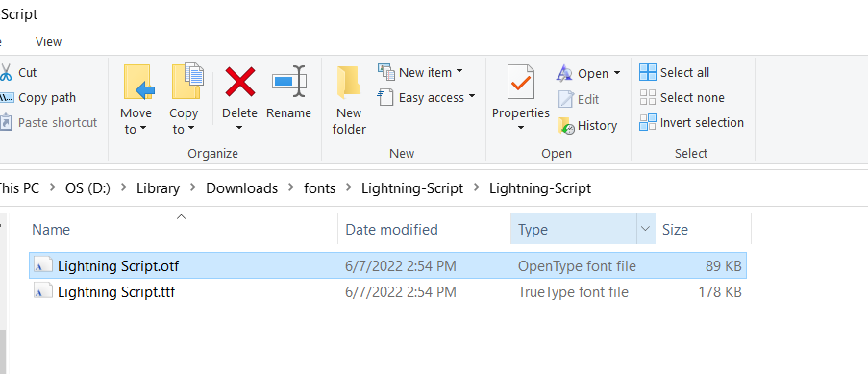Create a folder with the New folder icon
868x374 pixels.
click(x=349, y=83)
